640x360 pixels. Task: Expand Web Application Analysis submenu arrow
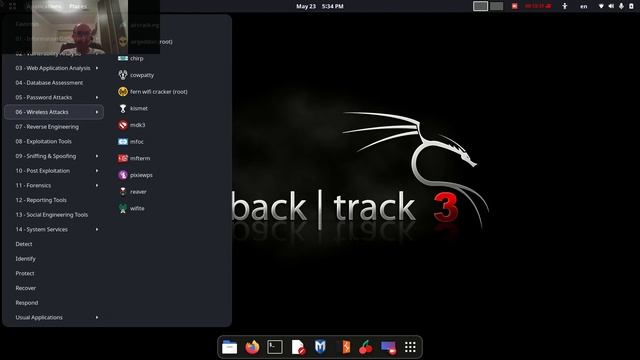(x=97, y=68)
